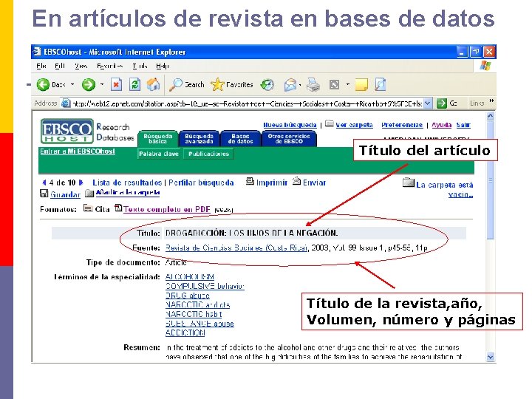532x399 pixels.
Task: Click the NARCOTIC addicts term link
Action: 198,304
